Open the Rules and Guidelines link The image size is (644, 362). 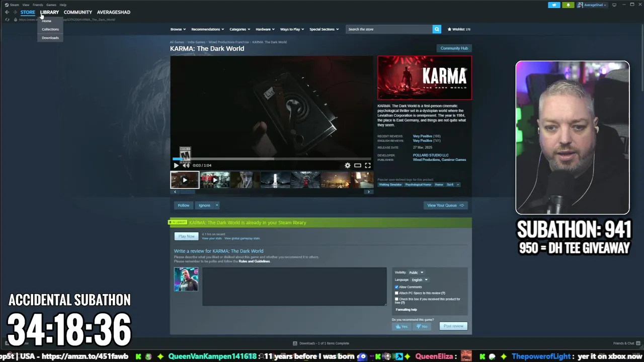(254, 261)
